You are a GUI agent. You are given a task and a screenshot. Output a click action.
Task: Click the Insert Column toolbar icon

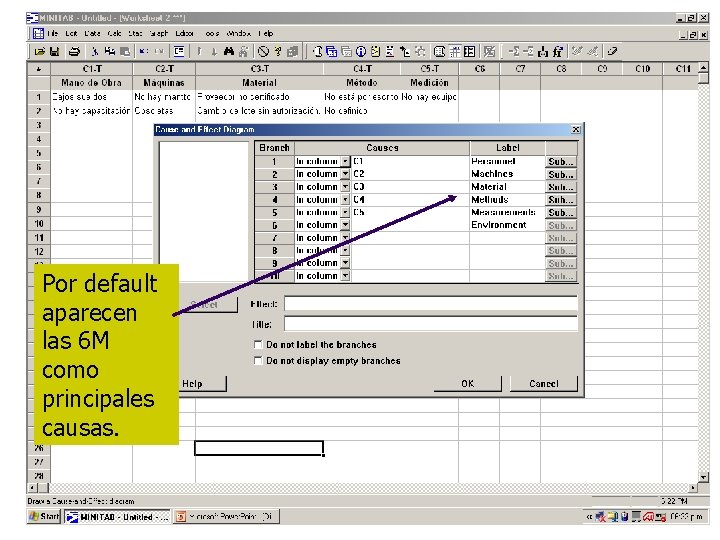(544, 52)
